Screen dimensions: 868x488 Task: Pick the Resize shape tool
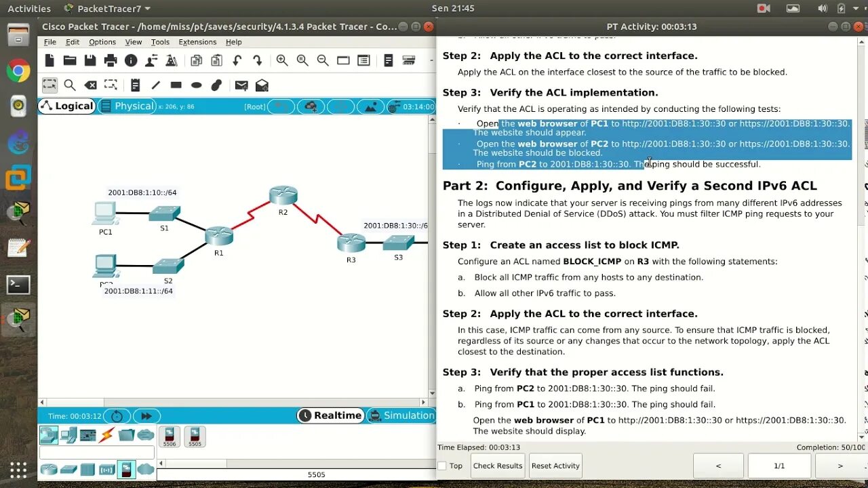[x=111, y=85]
